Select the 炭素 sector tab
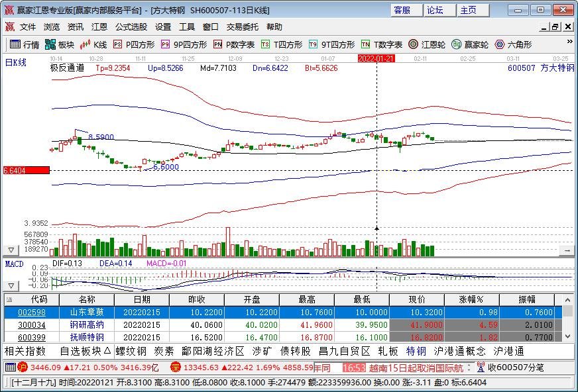 (x=164, y=351)
